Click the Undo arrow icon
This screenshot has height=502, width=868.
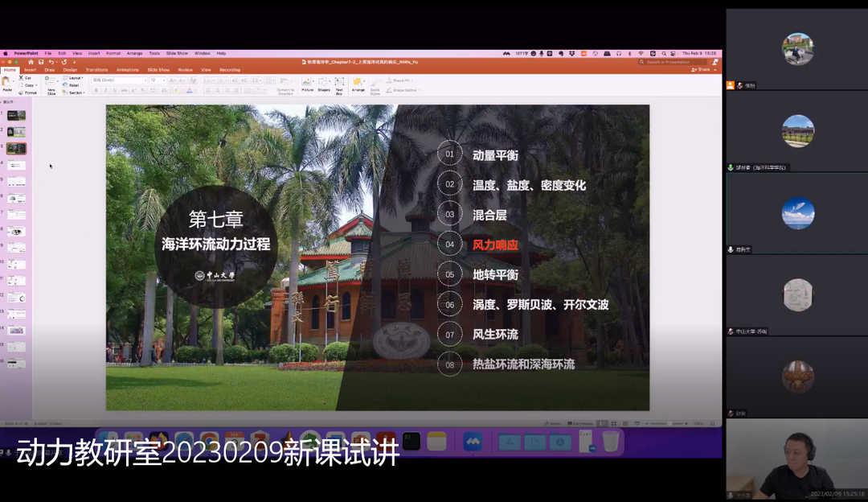51,62
